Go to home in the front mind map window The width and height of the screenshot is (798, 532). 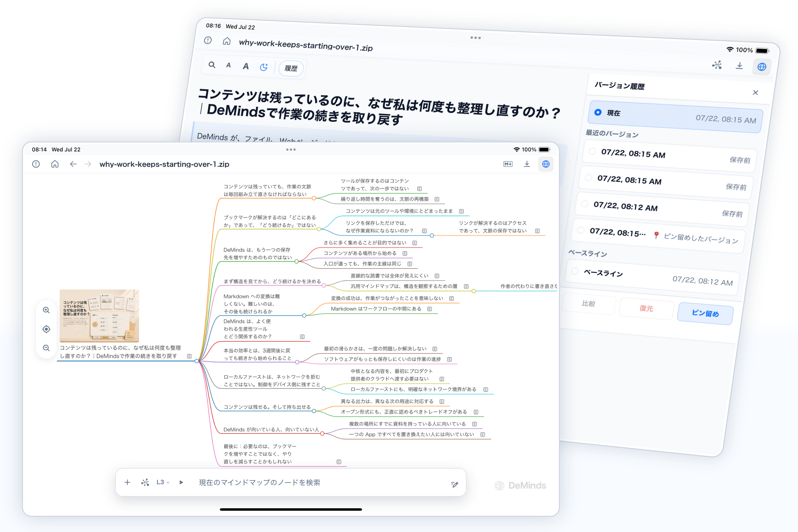[55, 164]
